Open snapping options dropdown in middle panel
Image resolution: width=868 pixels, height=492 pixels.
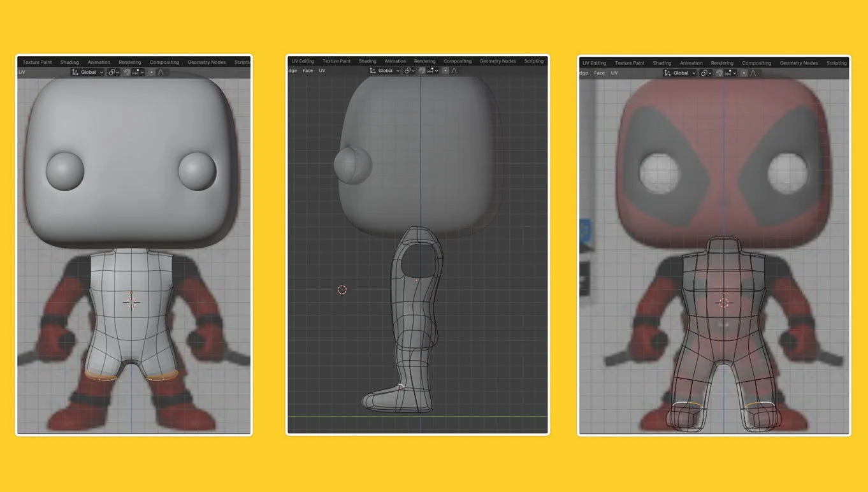pos(433,71)
